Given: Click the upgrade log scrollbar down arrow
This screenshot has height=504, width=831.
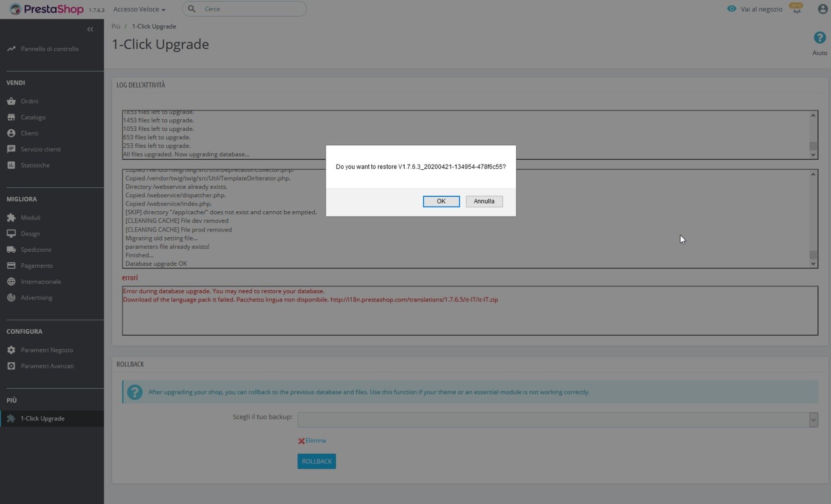Looking at the screenshot, I should 813,155.
